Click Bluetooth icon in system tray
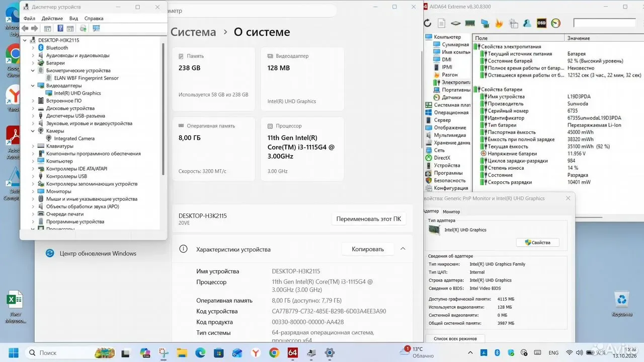Screen dimensions: 644x362 pyautogui.click(x=497, y=353)
